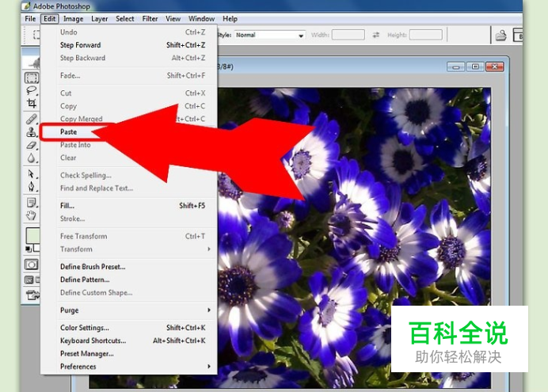Select the Path Selection tool
548x392 pixels.
31,173
